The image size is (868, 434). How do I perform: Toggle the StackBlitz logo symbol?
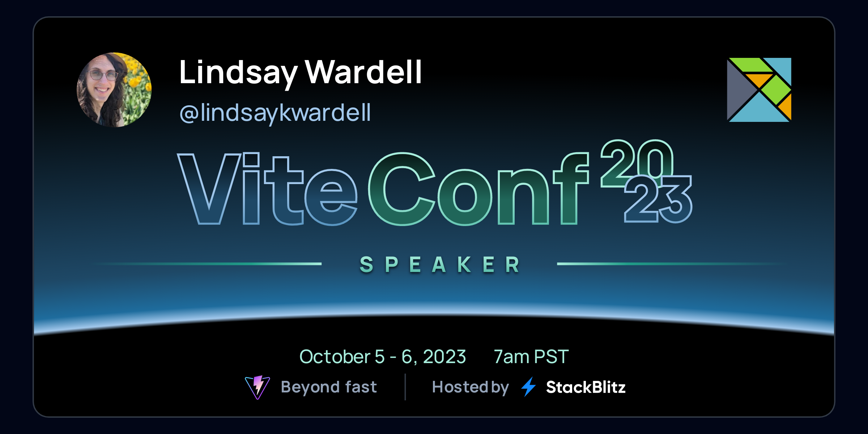pyautogui.click(x=529, y=395)
